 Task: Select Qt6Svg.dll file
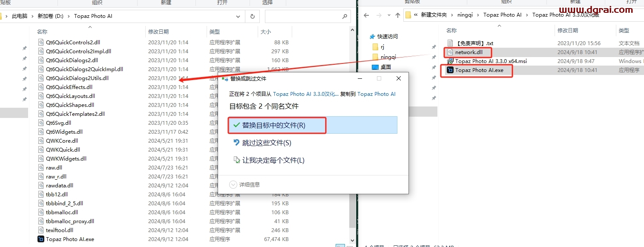tap(58, 123)
